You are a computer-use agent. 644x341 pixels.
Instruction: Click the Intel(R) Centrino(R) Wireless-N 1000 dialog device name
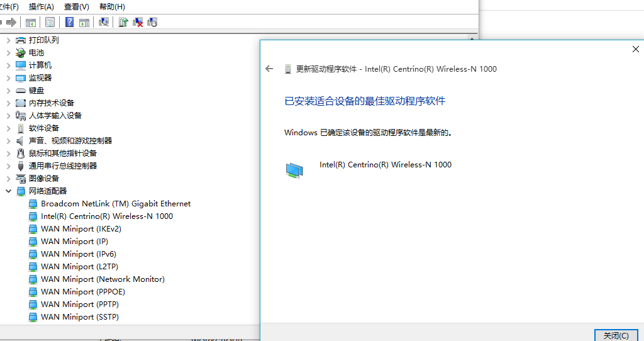click(386, 165)
